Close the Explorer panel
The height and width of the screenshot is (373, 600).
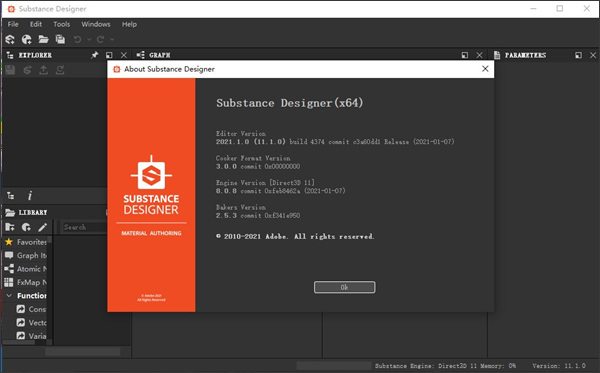124,55
